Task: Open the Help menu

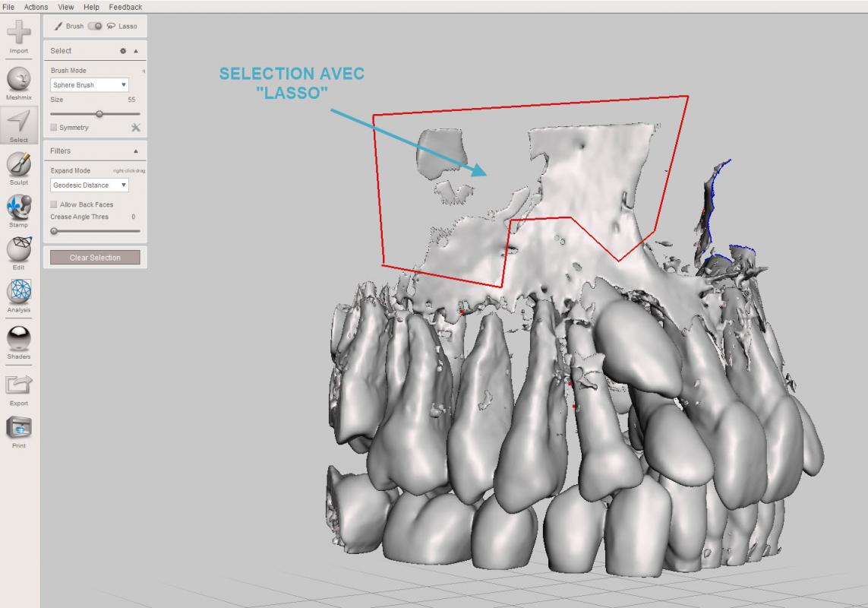Action: tap(91, 7)
